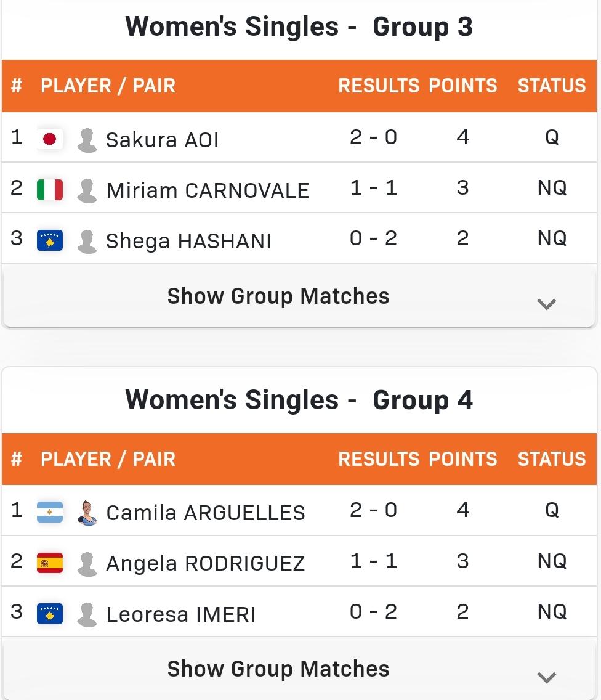Click the Group 3 POINTS column header

coord(462,85)
